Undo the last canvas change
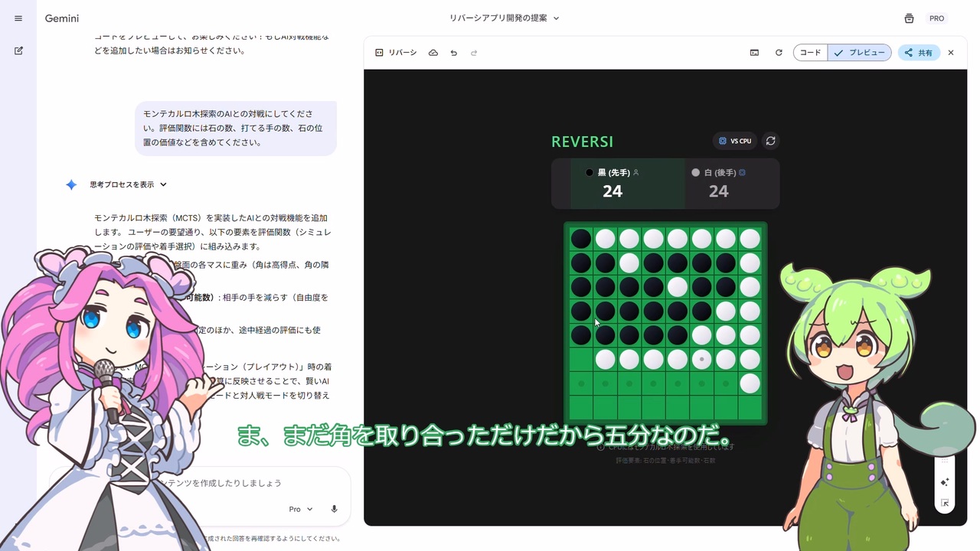The image size is (980, 551). [454, 53]
